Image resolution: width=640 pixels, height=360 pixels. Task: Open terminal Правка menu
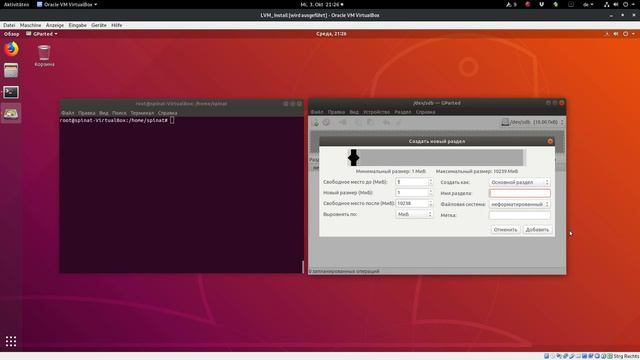click(x=87, y=113)
